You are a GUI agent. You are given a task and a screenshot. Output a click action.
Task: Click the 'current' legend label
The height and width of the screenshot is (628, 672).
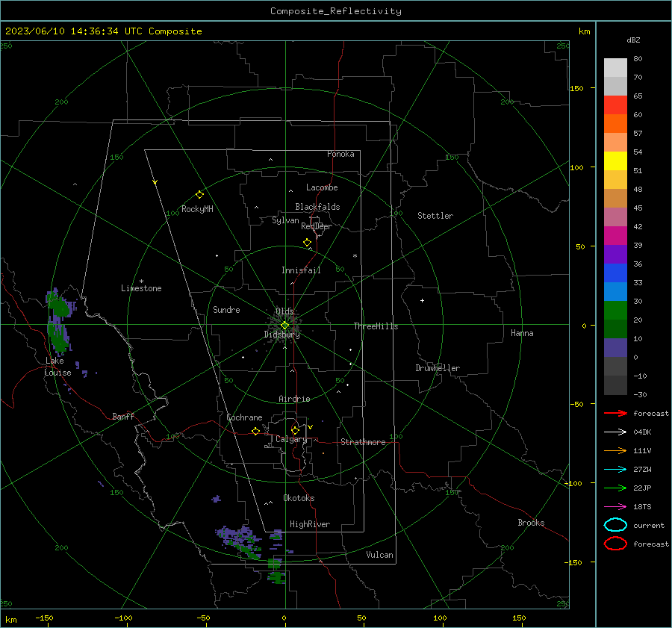coord(649,526)
